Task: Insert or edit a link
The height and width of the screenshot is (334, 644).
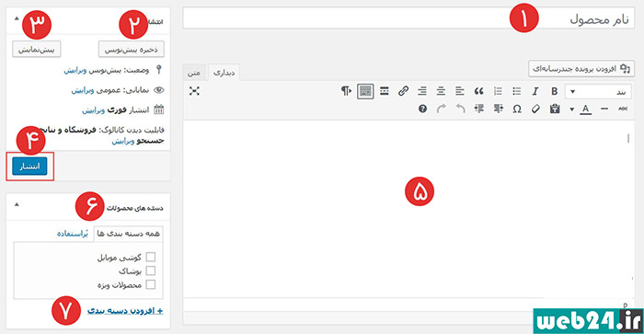Action: [403, 91]
